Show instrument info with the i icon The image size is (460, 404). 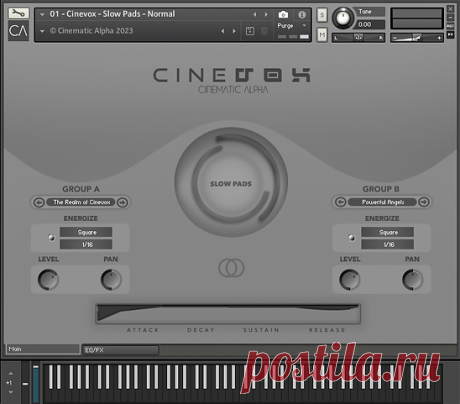click(302, 14)
